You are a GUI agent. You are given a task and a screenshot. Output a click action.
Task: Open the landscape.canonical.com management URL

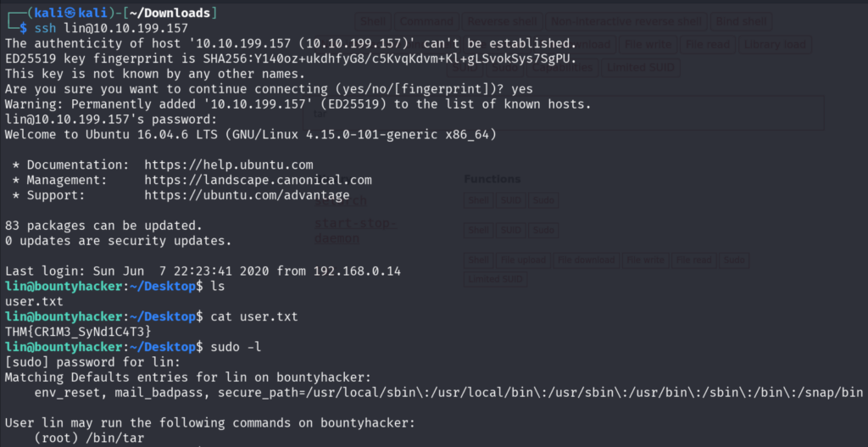[x=258, y=180]
